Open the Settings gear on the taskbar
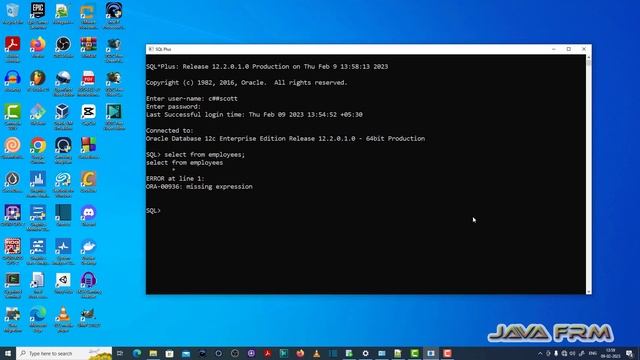This screenshot has height=360, width=640. 365,353
